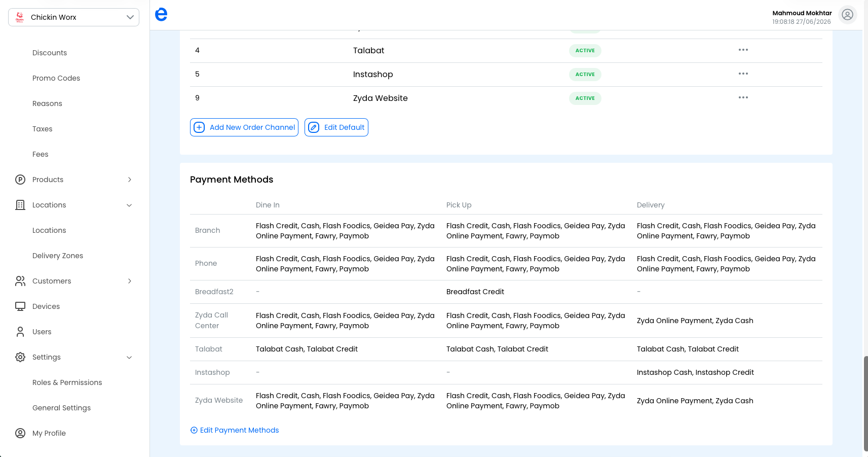Open three-dot menu for Zyda Website channel

pyautogui.click(x=743, y=97)
